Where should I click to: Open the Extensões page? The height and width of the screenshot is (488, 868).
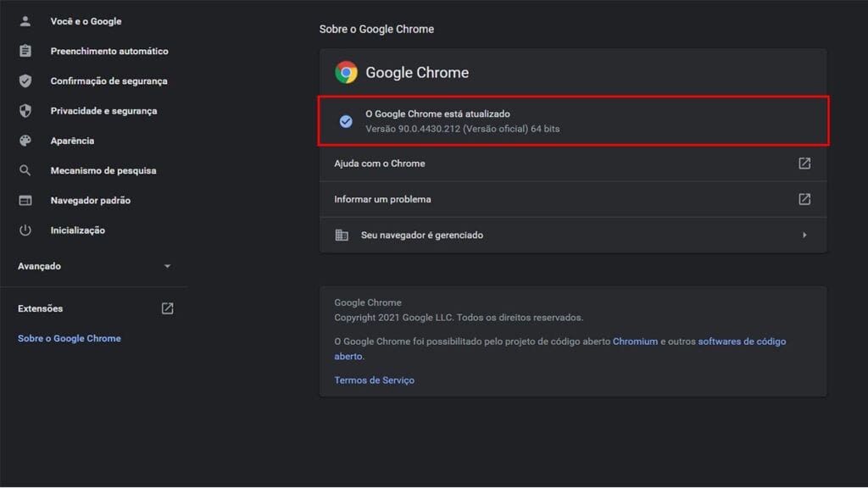pyautogui.click(x=40, y=308)
